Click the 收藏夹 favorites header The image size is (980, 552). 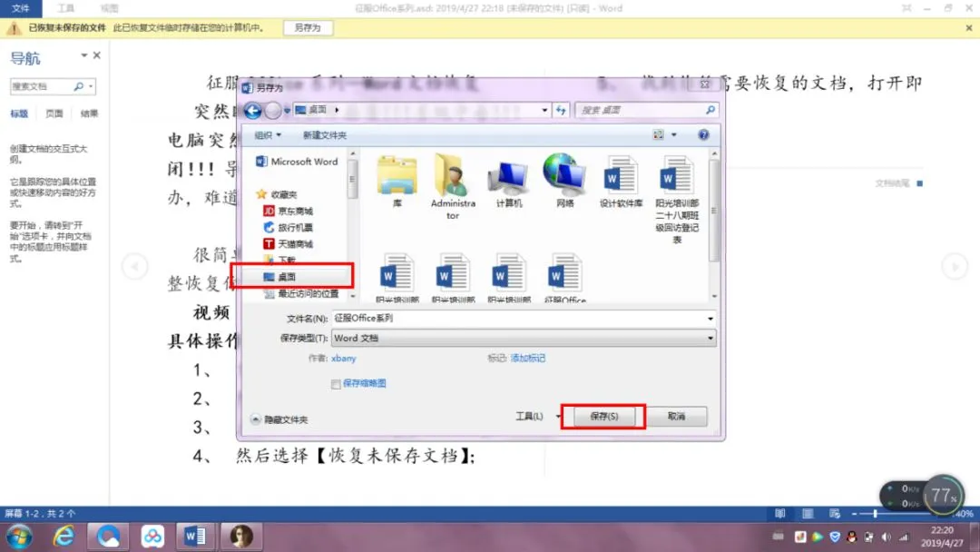click(277, 194)
